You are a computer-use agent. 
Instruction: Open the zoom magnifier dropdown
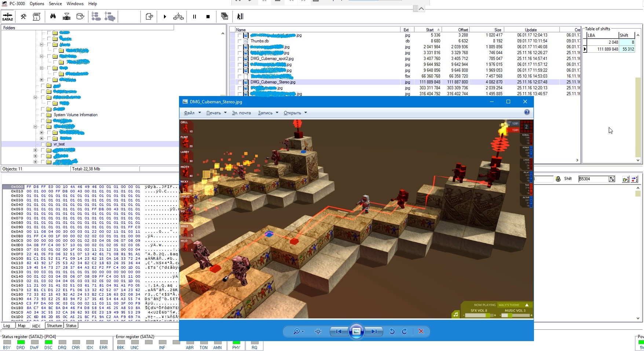298,331
